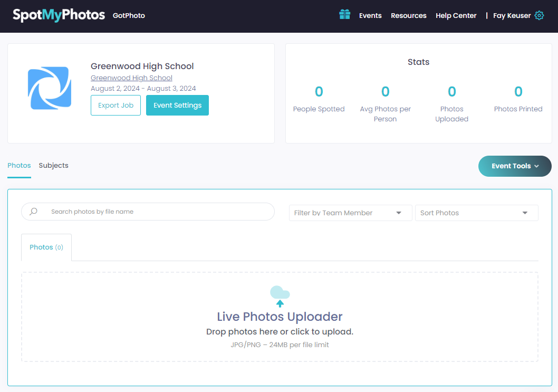Click the cloud upload icon
The width and height of the screenshot is (558, 392).
(280, 296)
